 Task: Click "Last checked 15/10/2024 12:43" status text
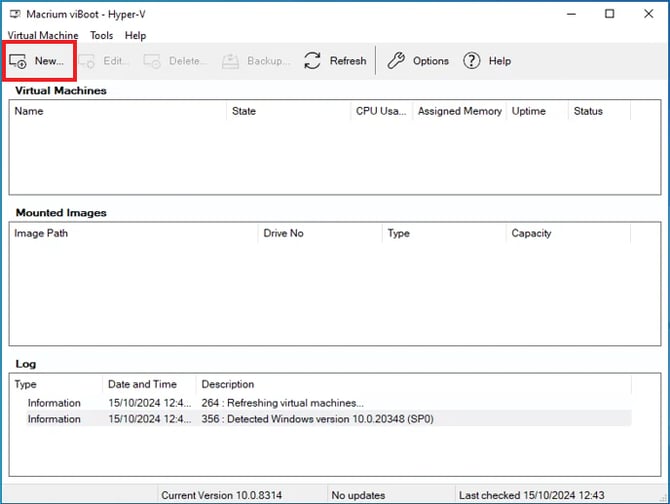point(532,495)
